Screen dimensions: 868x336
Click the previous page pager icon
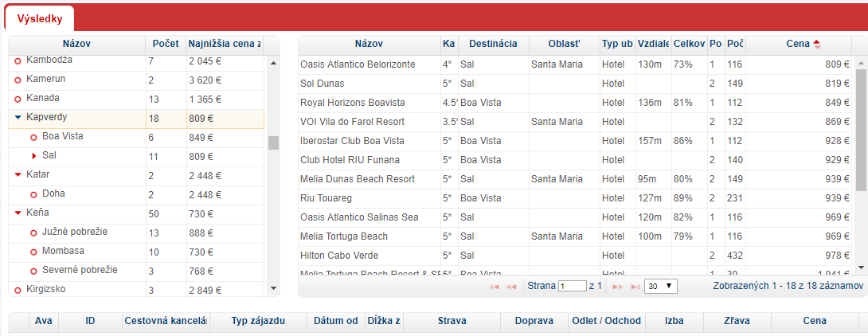click(x=511, y=286)
